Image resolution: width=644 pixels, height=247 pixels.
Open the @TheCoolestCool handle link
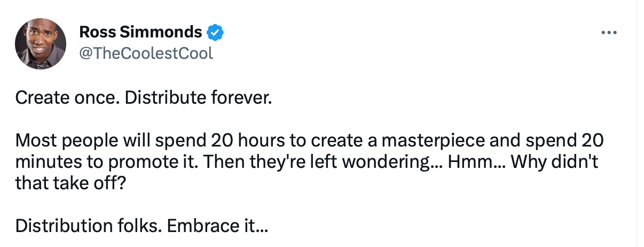146,53
